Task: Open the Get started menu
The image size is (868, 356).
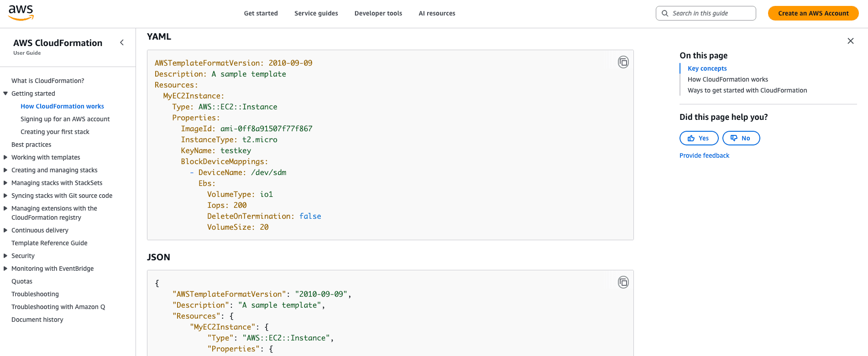Action: 261,13
